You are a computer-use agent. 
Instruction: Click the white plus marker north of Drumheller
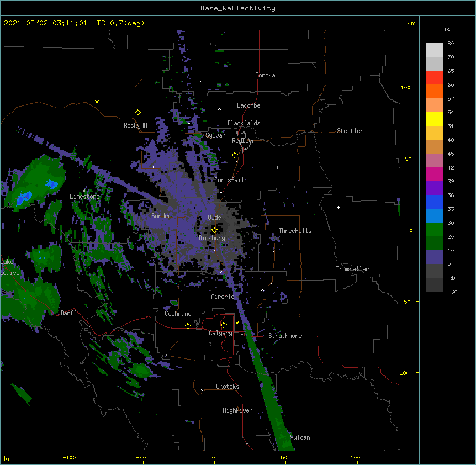[x=338, y=207]
